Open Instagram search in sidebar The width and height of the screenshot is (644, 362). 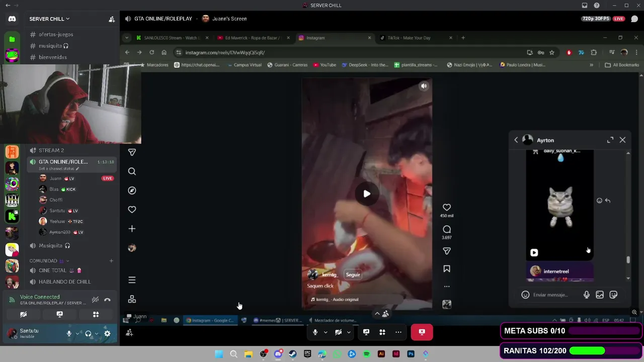132,171
